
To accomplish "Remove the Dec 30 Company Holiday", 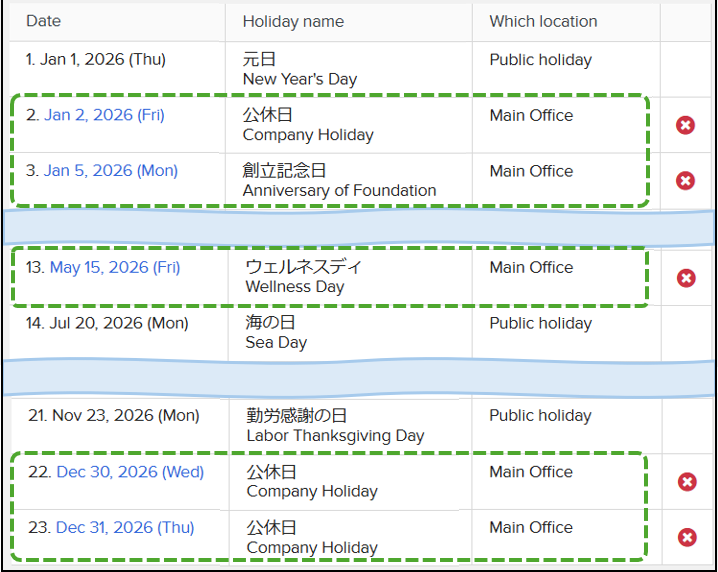I will point(687,482).
